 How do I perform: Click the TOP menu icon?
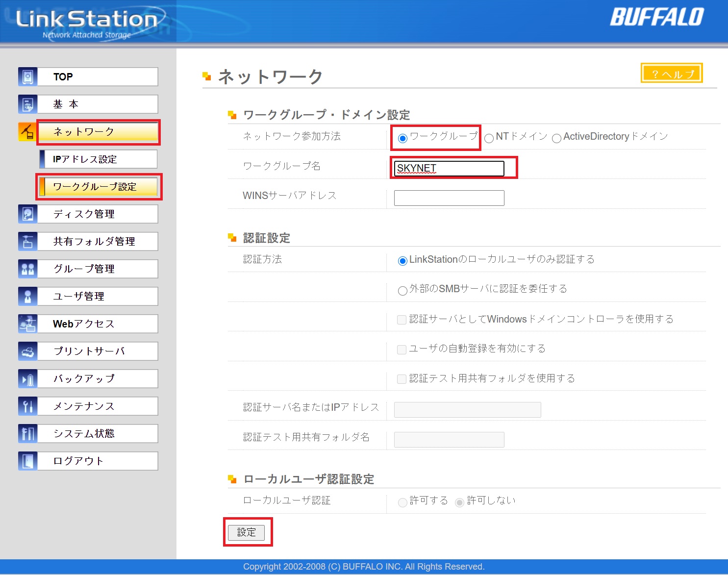pos(27,76)
